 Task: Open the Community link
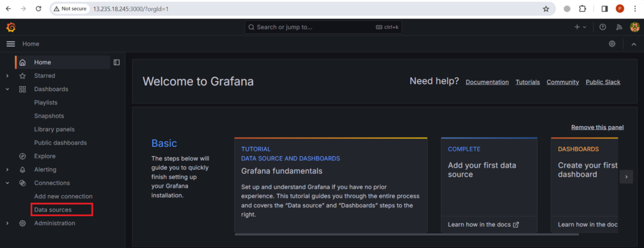tap(563, 82)
